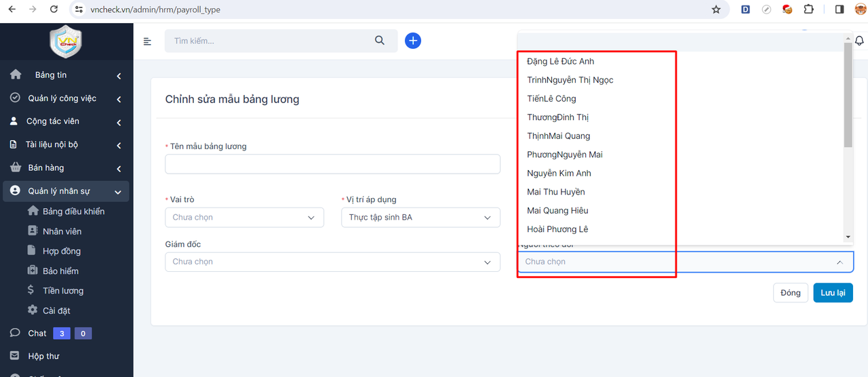Select TrinhNguyễn Thị Ngọc option
This screenshot has height=377, width=868.
click(680, 80)
